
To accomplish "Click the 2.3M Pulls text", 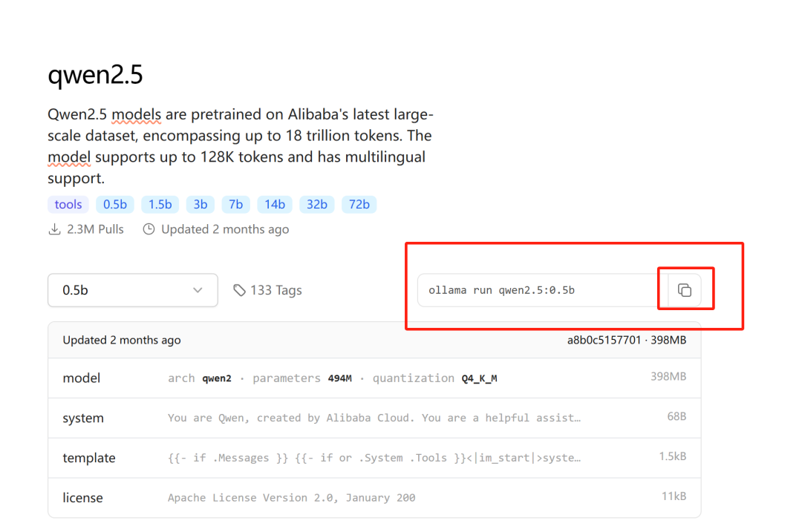I will (95, 229).
